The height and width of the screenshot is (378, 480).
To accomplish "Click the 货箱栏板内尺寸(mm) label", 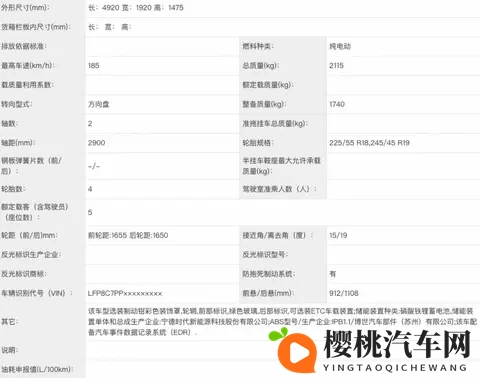I will coord(36,27).
